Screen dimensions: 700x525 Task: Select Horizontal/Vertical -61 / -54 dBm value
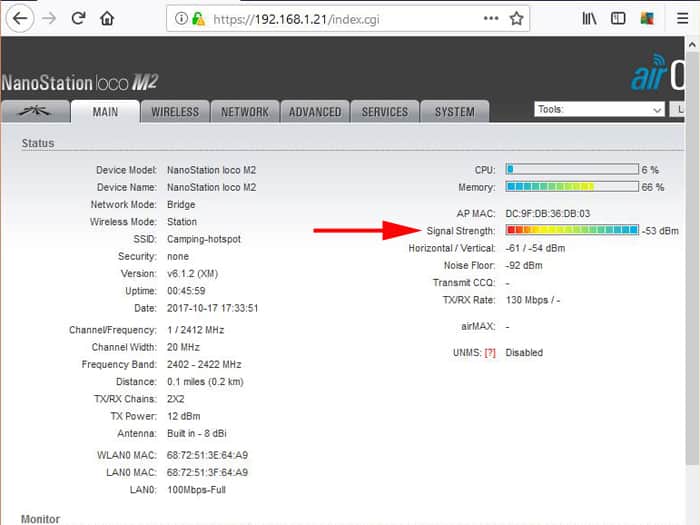coord(535,248)
